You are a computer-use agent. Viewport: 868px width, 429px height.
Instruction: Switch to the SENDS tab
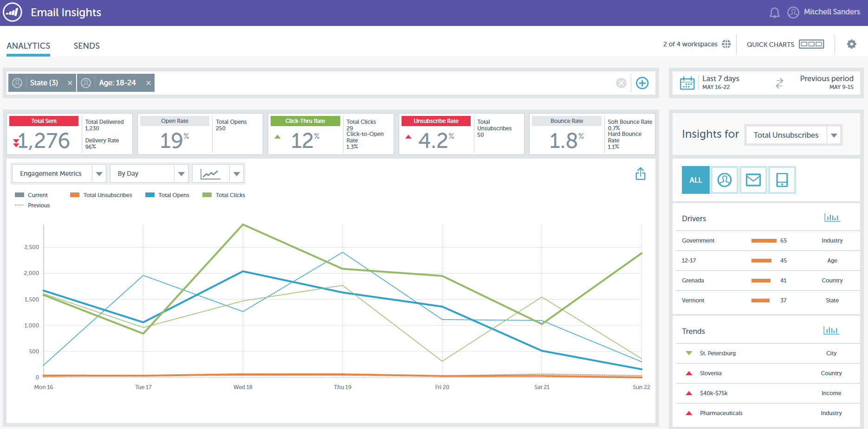pos(87,46)
